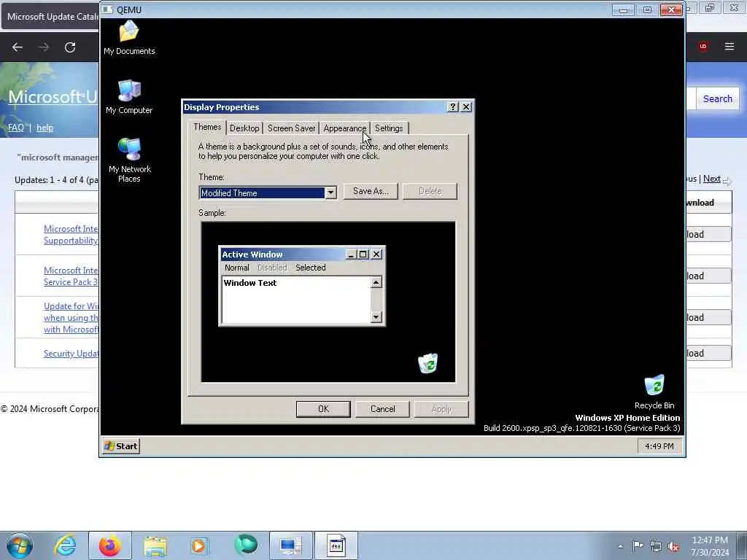The image size is (747, 560).
Task: Click the Save As... button
Action: [371, 191]
